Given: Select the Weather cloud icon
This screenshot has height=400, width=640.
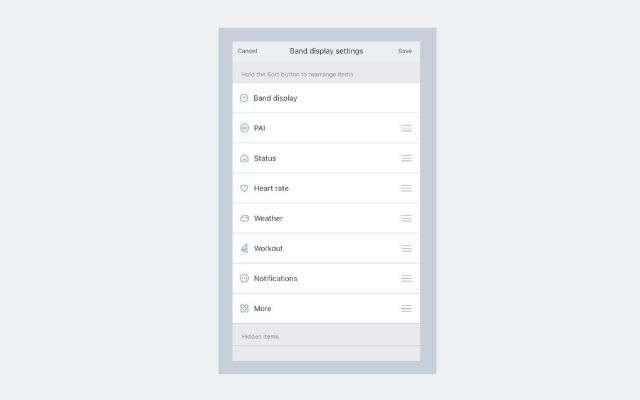Looking at the screenshot, I should (x=244, y=218).
